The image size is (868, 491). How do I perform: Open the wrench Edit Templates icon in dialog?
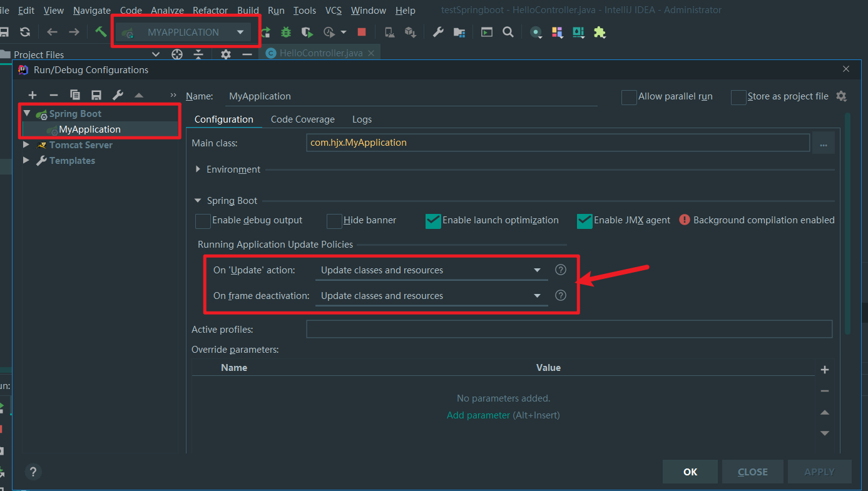pos(118,95)
